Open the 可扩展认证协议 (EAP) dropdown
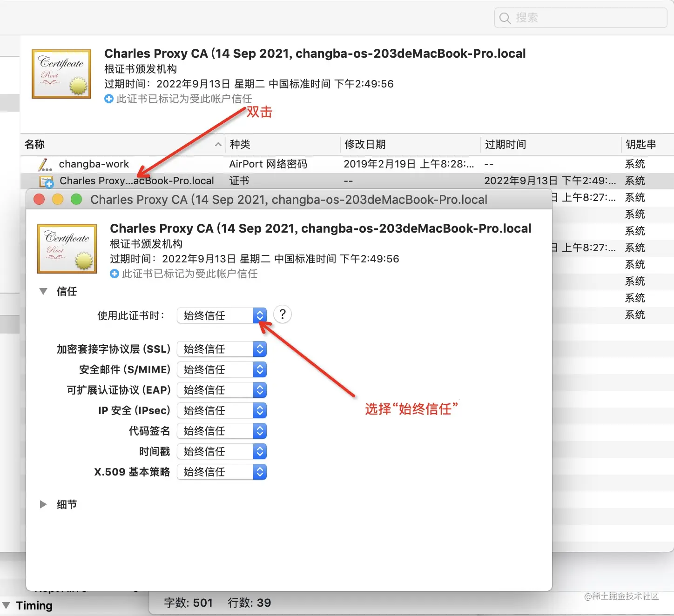 pyautogui.click(x=222, y=390)
